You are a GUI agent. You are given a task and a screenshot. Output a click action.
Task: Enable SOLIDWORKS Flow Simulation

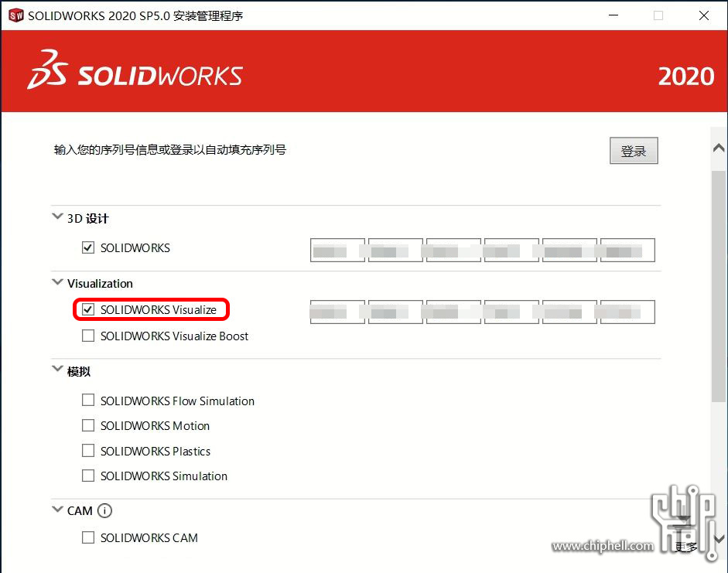tap(88, 400)
